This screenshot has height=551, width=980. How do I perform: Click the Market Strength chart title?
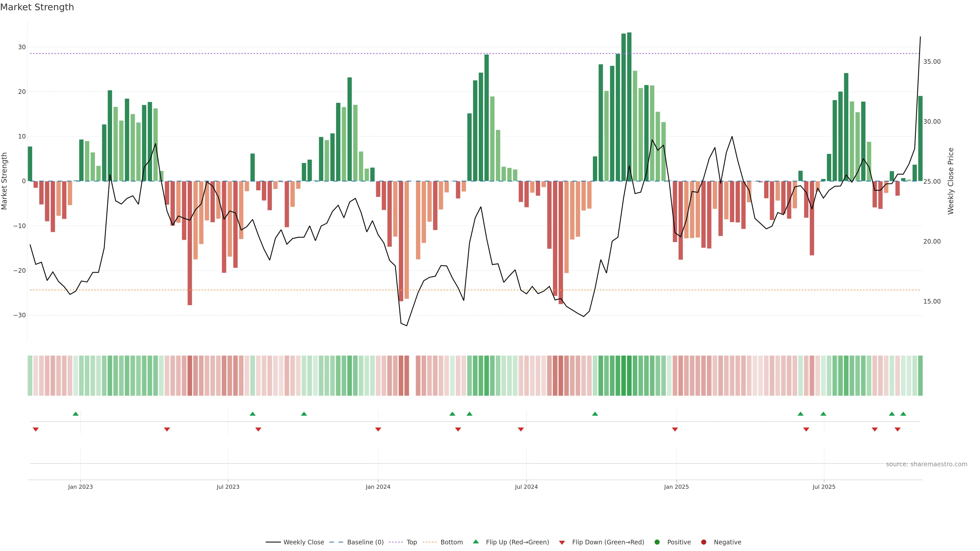pos(37,7)
